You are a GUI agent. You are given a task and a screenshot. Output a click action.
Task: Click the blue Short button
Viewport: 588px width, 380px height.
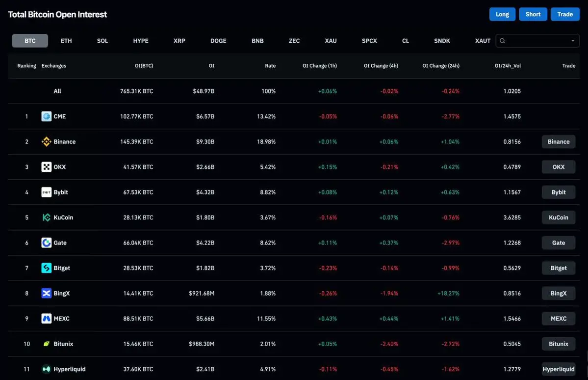(x=533, y=14)
